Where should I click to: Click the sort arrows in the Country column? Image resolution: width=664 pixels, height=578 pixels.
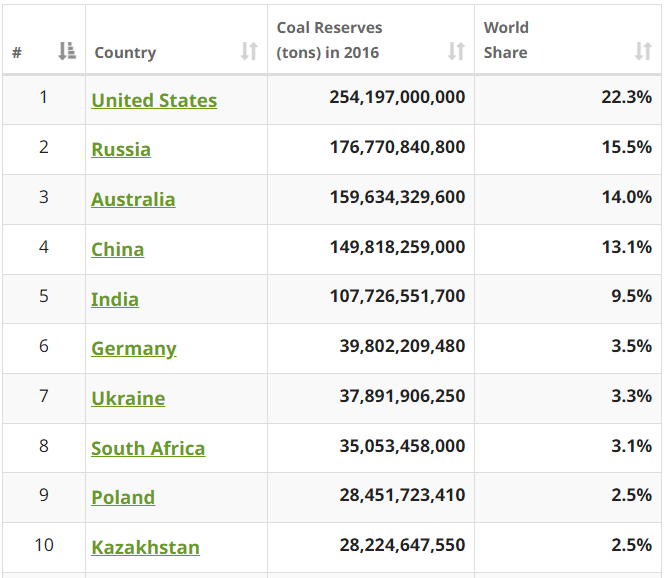[249, 52]
